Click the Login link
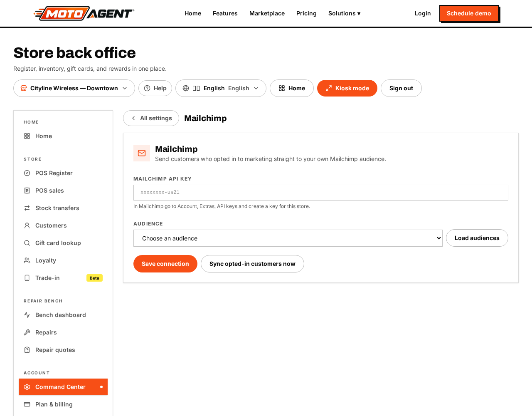 pyautogui.click(x=423, y=13)
